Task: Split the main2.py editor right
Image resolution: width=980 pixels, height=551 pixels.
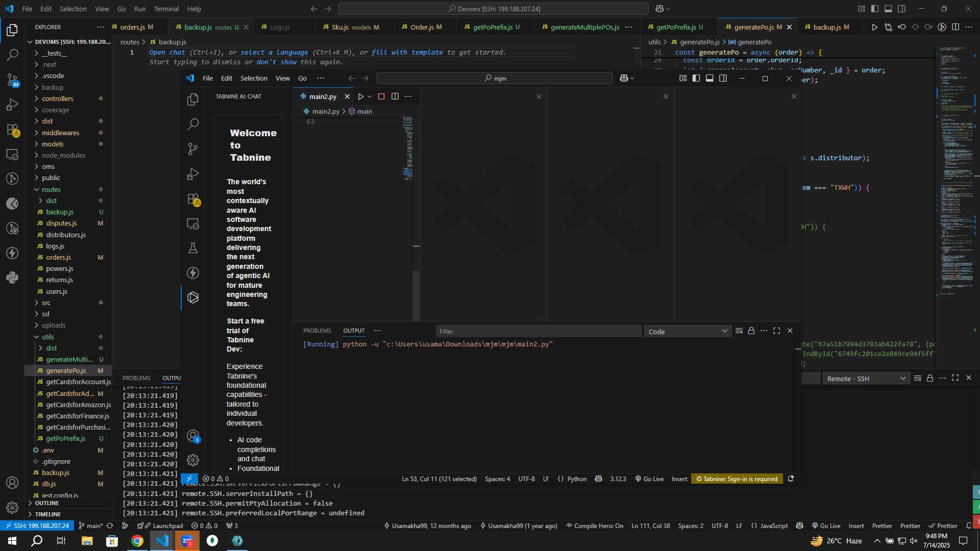Action: pyautogui.click(x=395, y=96)
